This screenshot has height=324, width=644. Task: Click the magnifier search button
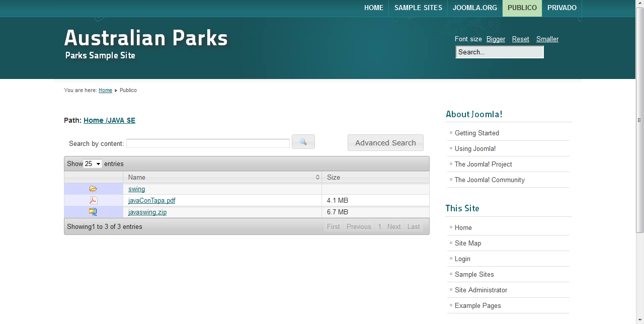303,142
